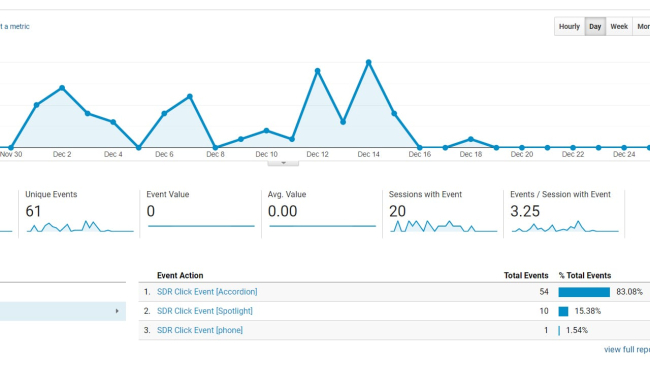Image resolution: width=650 pixels, height=365 pixels.
Task: Click the 83.08% bar for Accordion
Action: tap(584, 292)
